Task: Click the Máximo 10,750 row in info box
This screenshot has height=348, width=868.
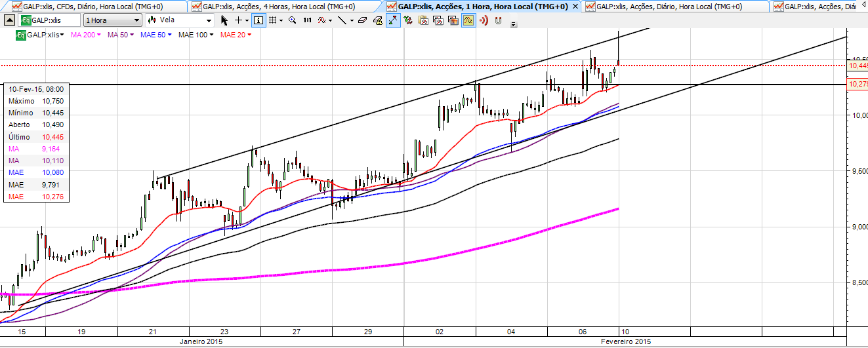Action: point(37,101)
